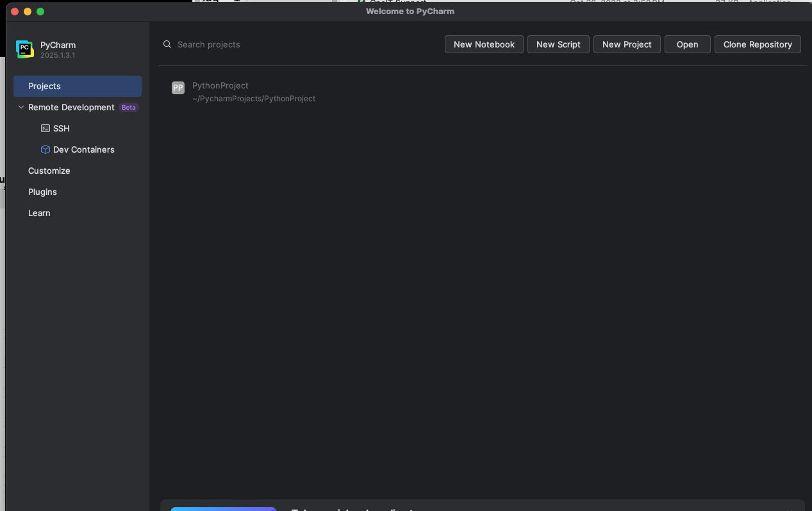Choose Clone Repository

pyautogui.click(x=758, y=44)
